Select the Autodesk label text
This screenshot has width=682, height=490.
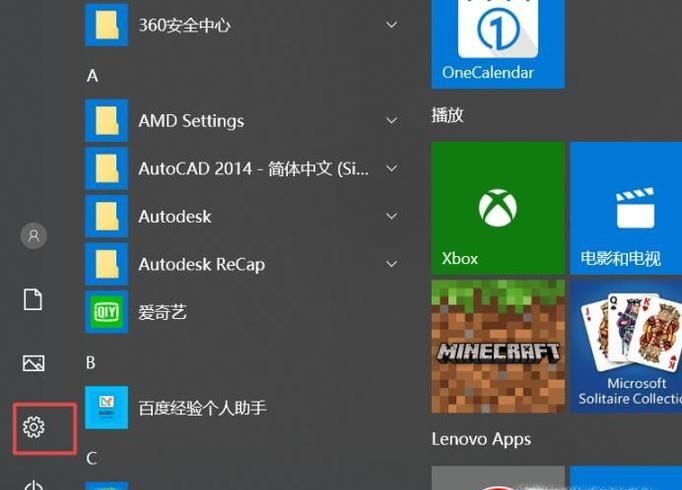point(175,217)
